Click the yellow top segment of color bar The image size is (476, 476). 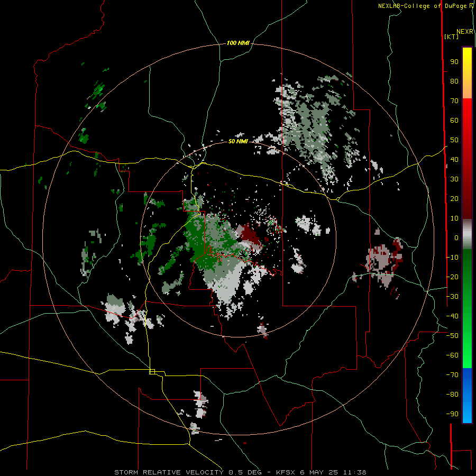pos(467,73)
